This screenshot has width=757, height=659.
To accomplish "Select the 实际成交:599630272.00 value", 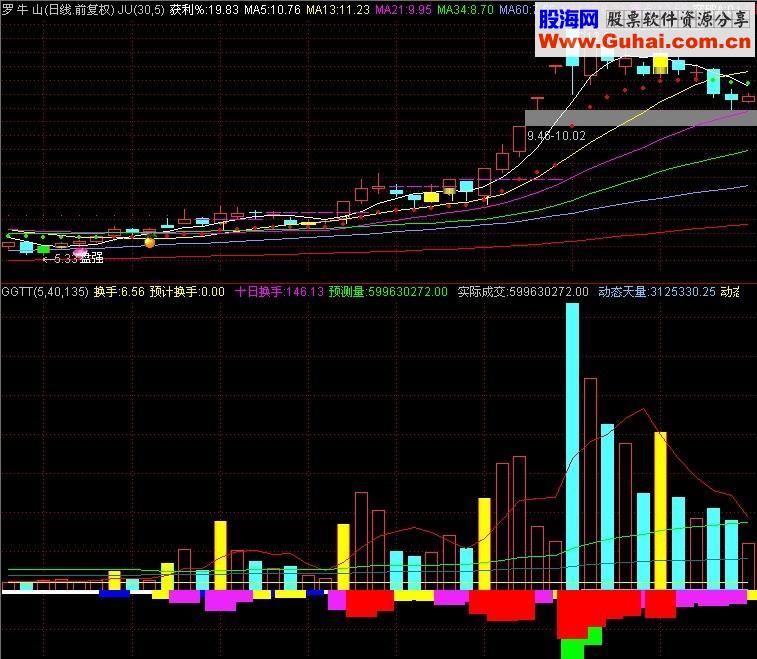I will point(523,292).
